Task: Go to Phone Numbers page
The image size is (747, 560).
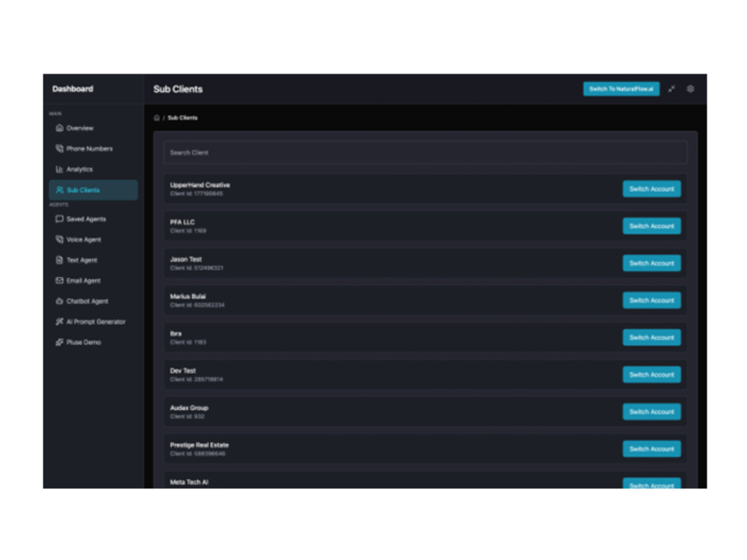Action: click(93, 148)
